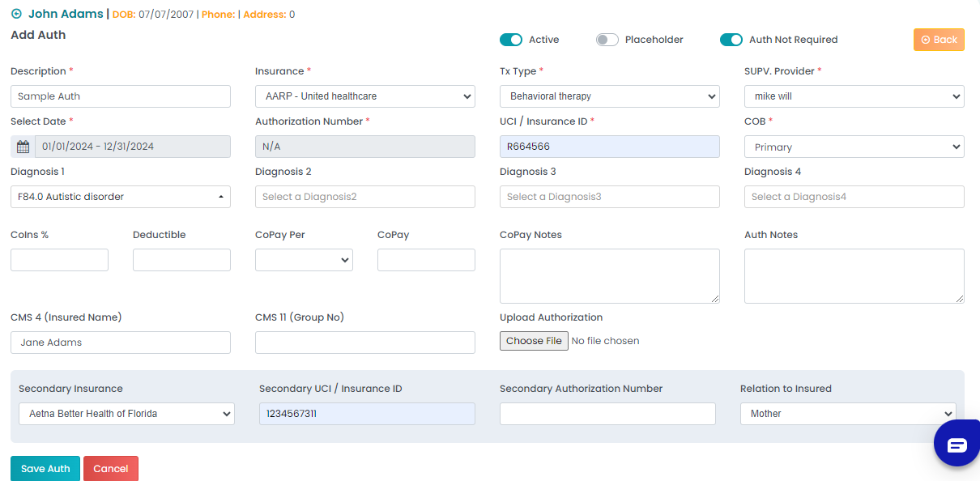Screen dimensions: 980x481
Task: Toggle the Active switch
Action: (511, 40)
